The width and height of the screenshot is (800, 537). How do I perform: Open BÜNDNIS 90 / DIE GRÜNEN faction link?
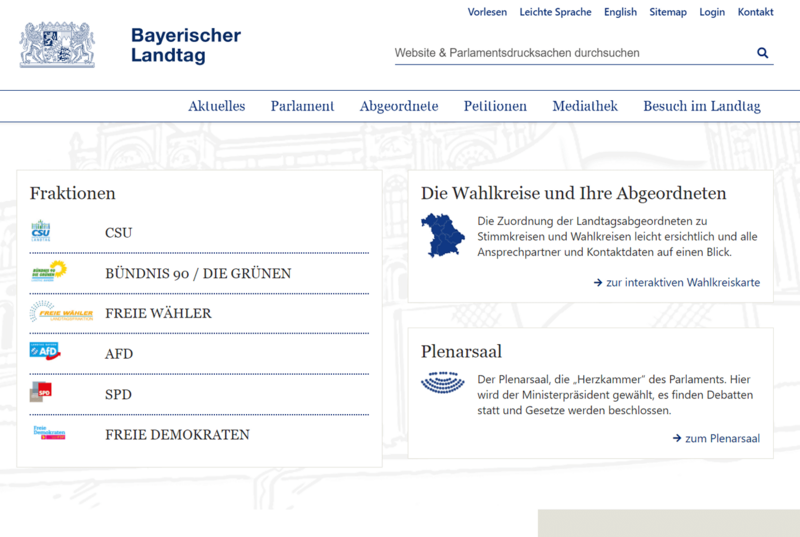[198, 273]
